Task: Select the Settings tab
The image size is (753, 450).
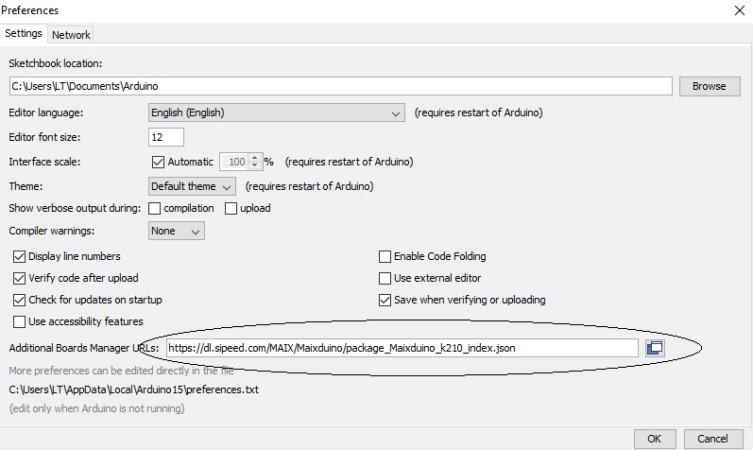Action: (x=23, y=34)
